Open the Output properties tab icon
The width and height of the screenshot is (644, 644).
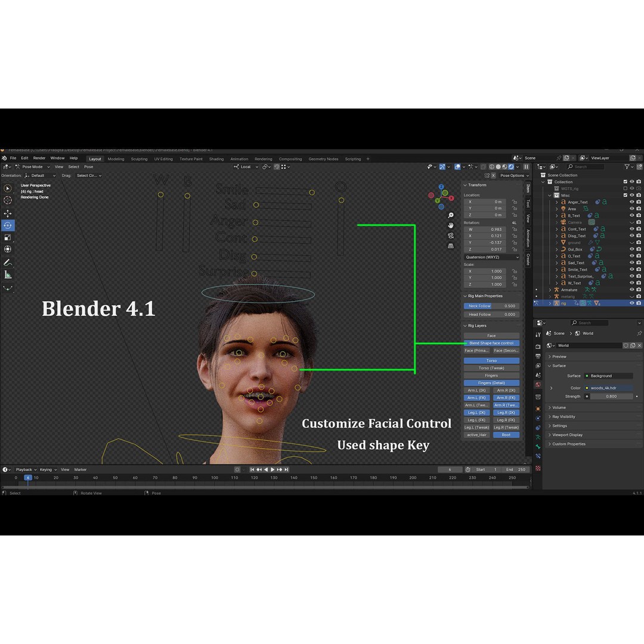538,356
